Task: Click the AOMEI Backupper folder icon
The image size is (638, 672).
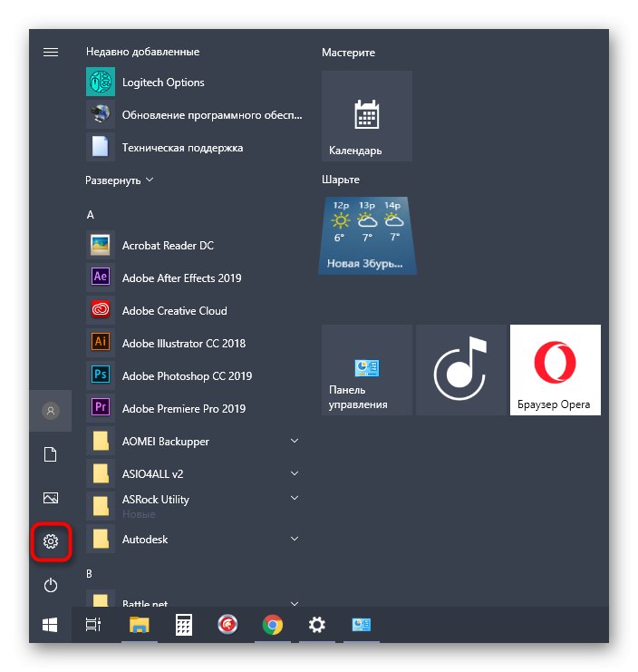Action: tap(101, 441)
